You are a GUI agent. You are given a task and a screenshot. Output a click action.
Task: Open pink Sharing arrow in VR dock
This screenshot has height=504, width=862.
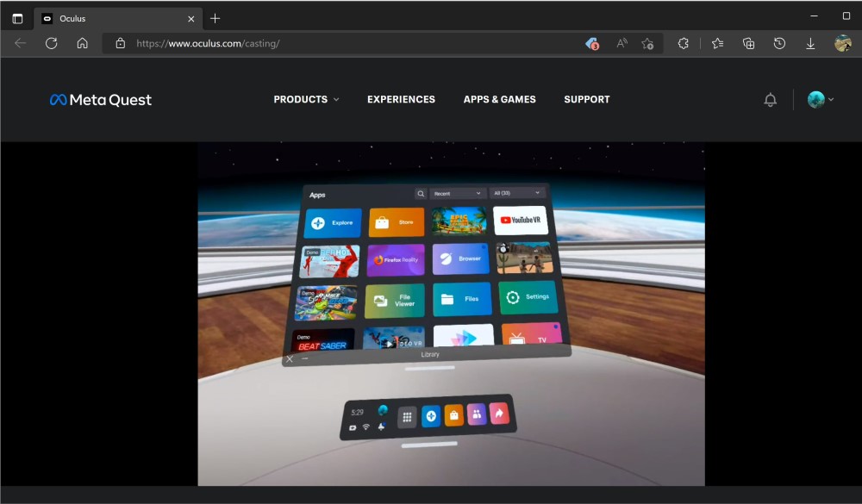coord(499,414)
